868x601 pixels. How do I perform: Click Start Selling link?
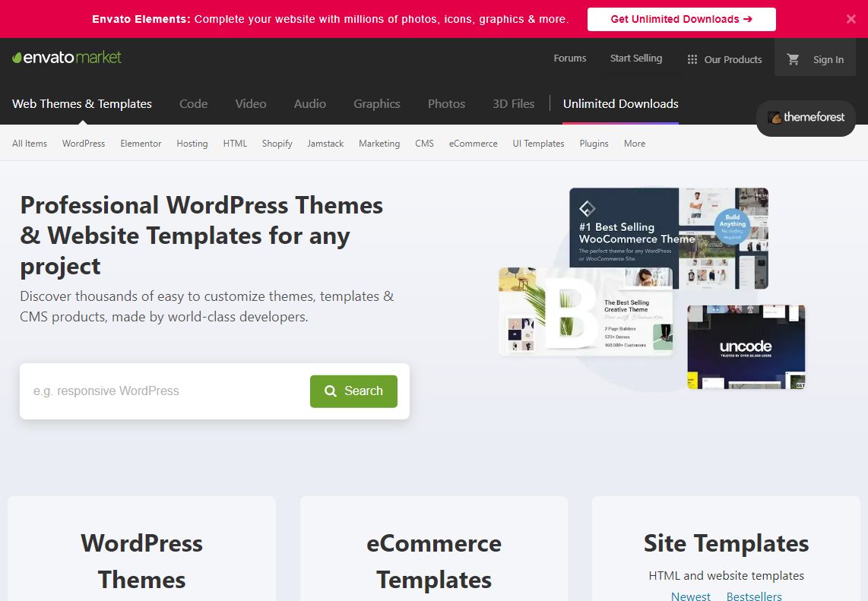[x=636, y=58]
